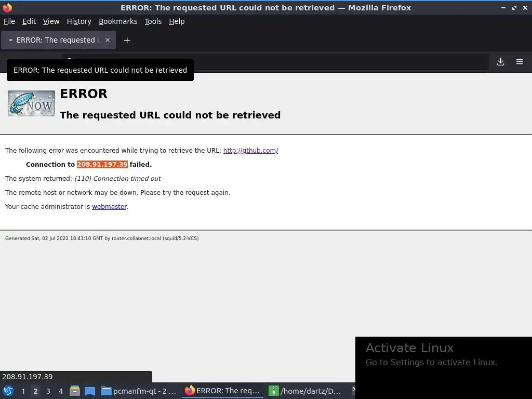532x399 pixels.
Task: Switch to /home/dartz archive taskbar window
Action: (x=305, y=391)
